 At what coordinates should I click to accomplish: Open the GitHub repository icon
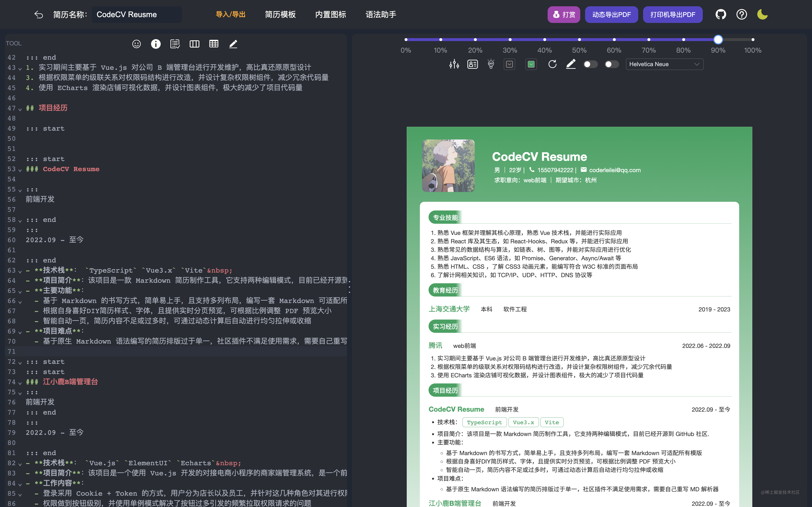pyautogui.click(x=721, y=14)
